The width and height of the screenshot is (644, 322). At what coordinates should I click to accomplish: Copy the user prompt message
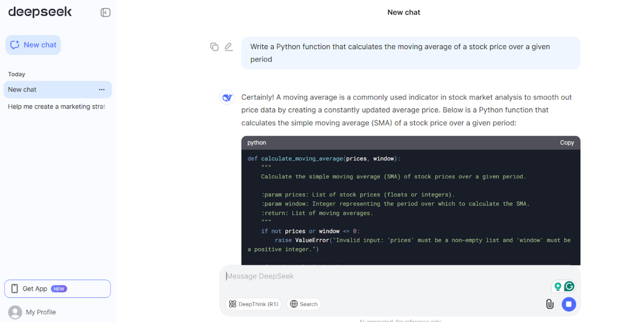[x=214, y=47]
